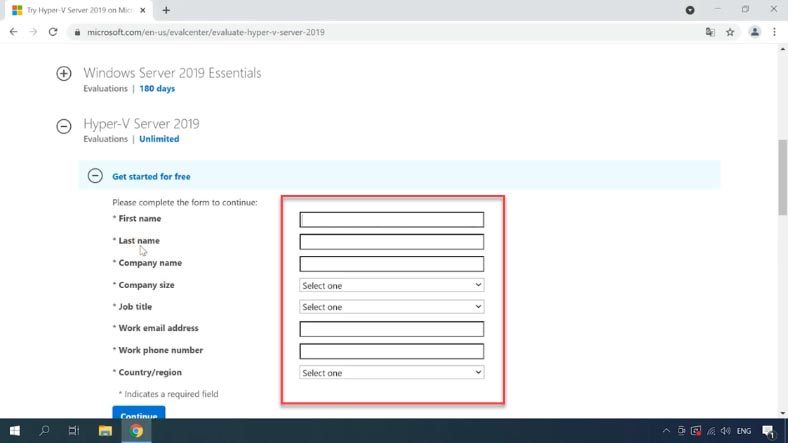Open the Job title dropdown
The width and height of the screenshot is (788, 443).
click(391, 307)
